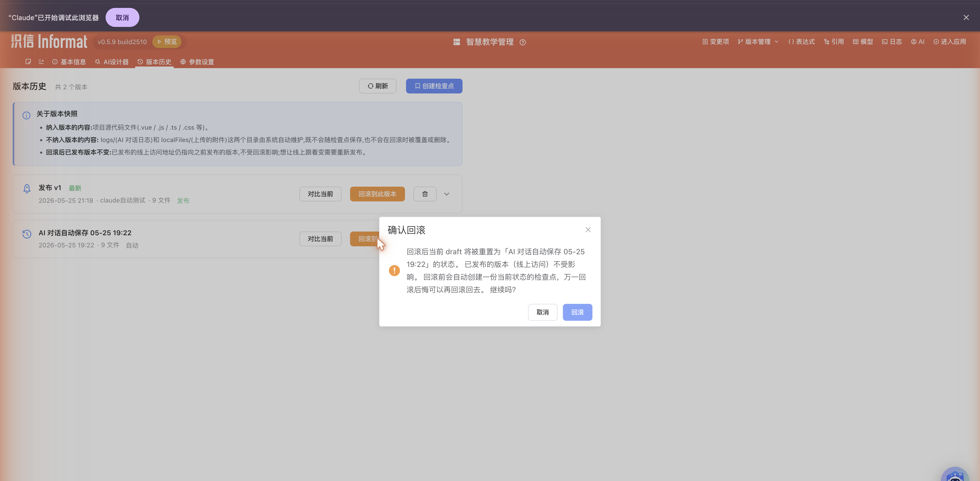Open 表达式 in the top bar

[x=802, y=41]
